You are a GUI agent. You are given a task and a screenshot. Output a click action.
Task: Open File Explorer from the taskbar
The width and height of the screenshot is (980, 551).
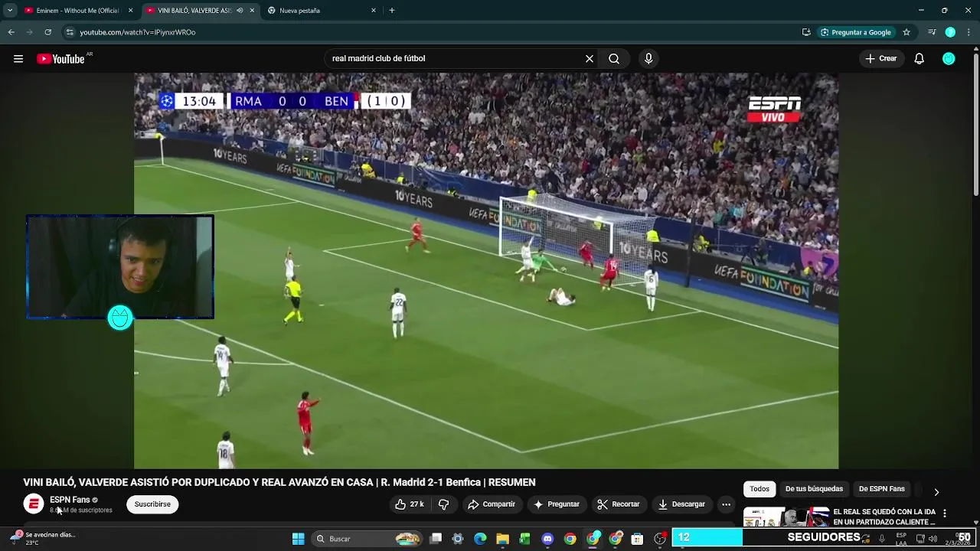tap(502, 539)
